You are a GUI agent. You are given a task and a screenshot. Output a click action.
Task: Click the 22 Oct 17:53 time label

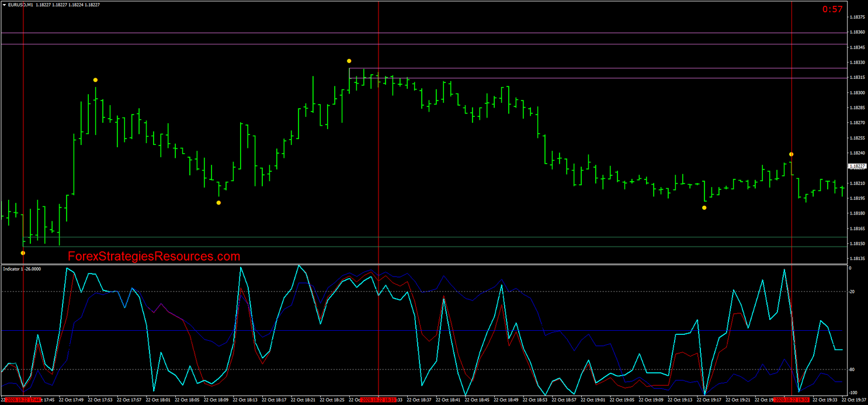100,400
